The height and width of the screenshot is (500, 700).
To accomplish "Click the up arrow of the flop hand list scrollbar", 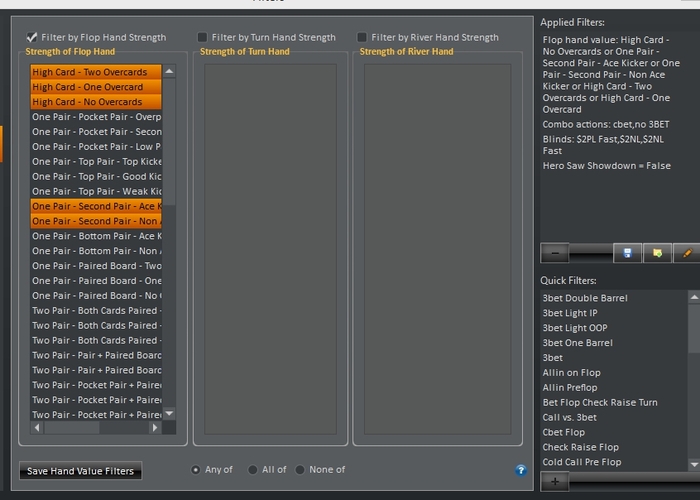I will [169, 71].
